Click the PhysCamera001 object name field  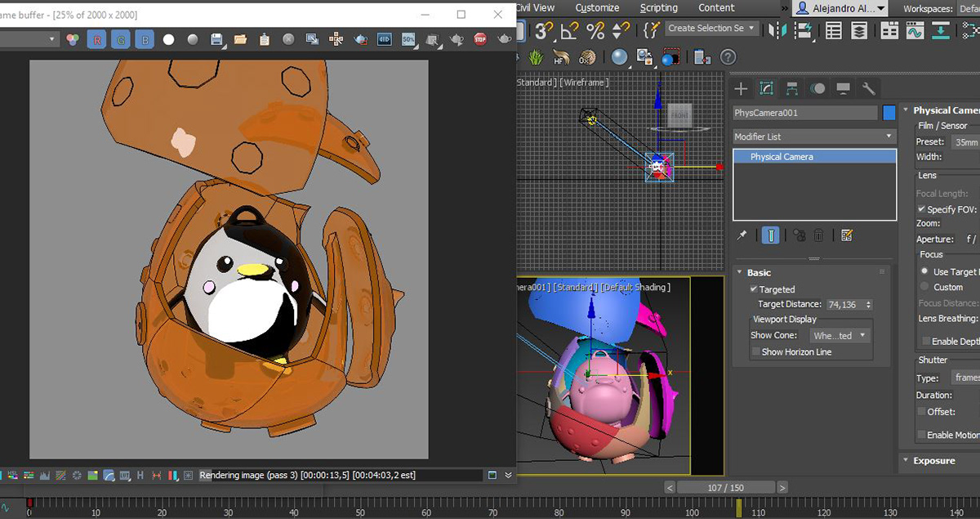tap(804, 113)
